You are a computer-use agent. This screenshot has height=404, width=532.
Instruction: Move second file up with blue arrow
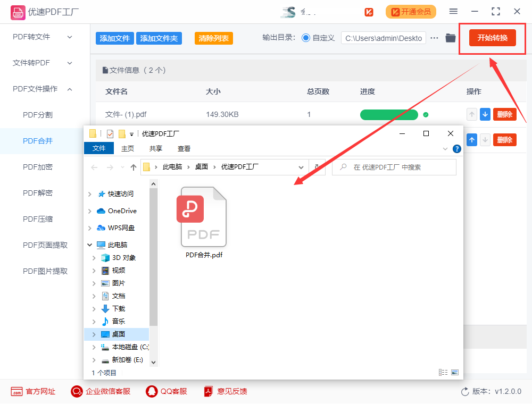(471, 140)
